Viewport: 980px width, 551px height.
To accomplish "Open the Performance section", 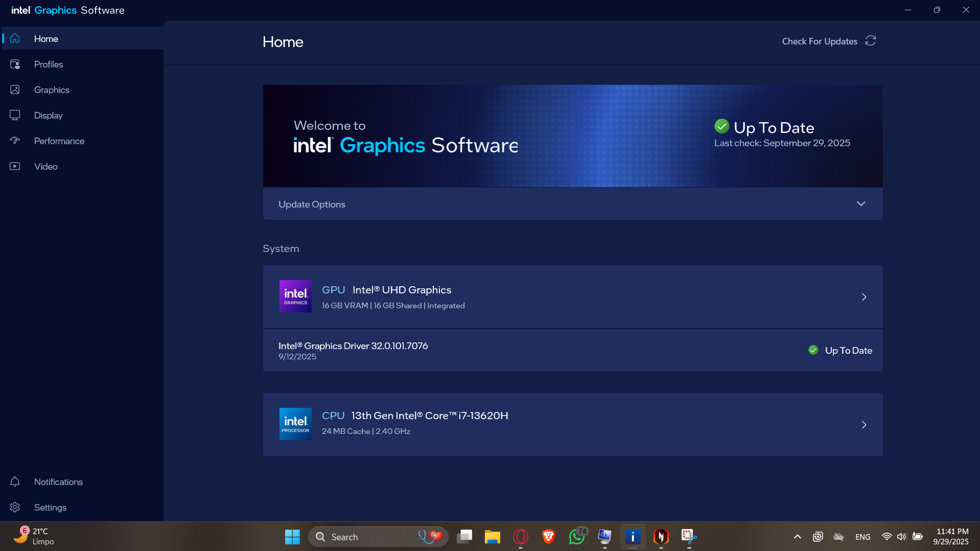I will (83, 141).
